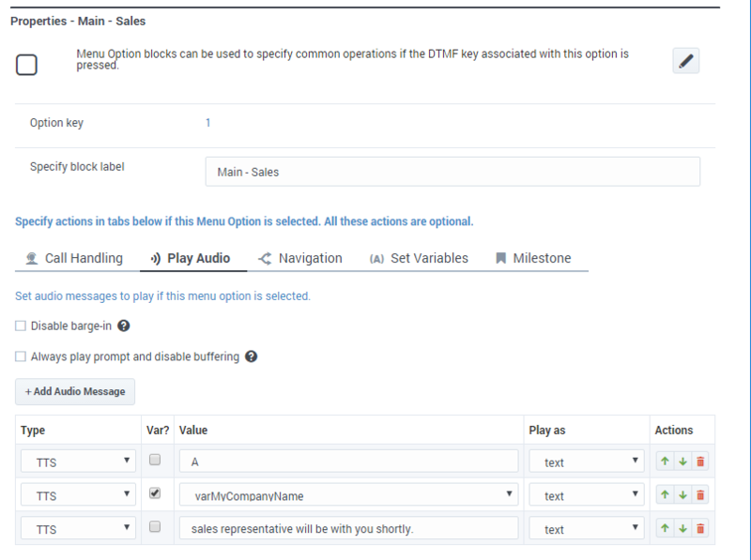This screenshot has height=560, width=751.
Task: Move first TTS row 'A' down
Action: click(683, 462)
